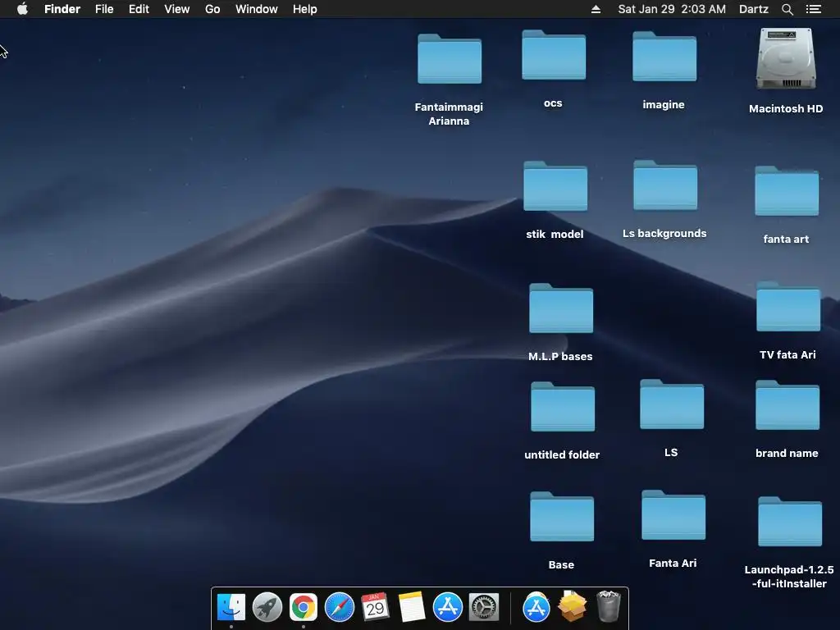This screenshot has height=630, width=840.
Task: Open the Notes app in dock
Action: tap(412, 608)
